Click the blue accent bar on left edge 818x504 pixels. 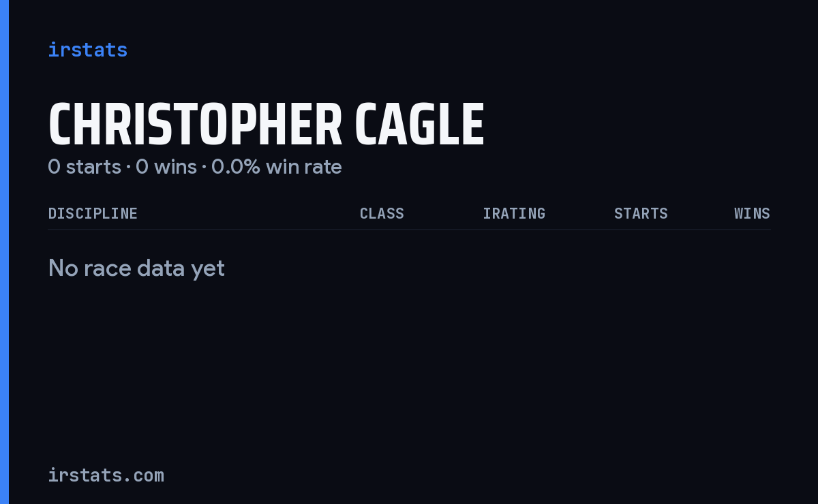click(x=4, y=252)
